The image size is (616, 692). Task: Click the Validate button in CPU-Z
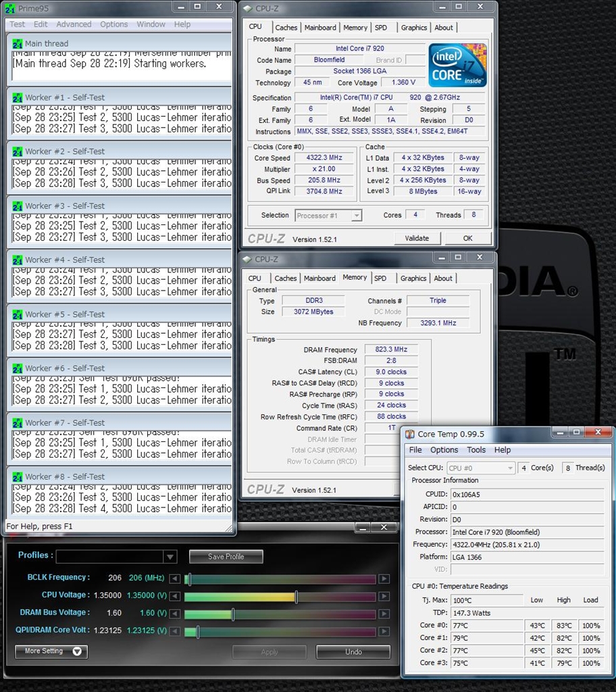coord(417,238)
